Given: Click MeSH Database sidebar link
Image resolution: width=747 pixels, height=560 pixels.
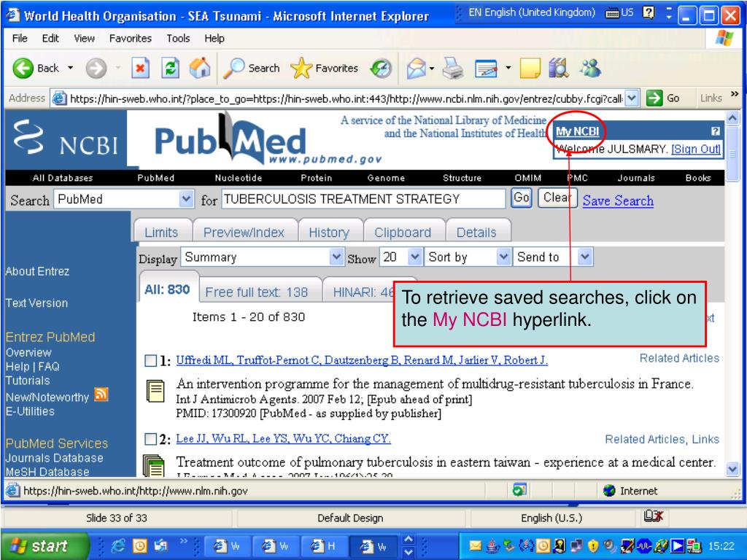Looking at the screenshot, I should pyautogui.click(x=47, y=472).
